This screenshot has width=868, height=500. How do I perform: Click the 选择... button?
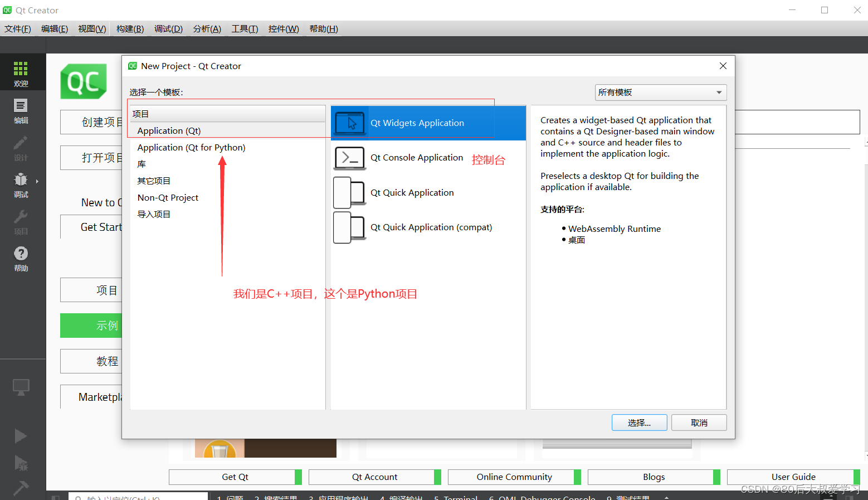click(639, 423)
